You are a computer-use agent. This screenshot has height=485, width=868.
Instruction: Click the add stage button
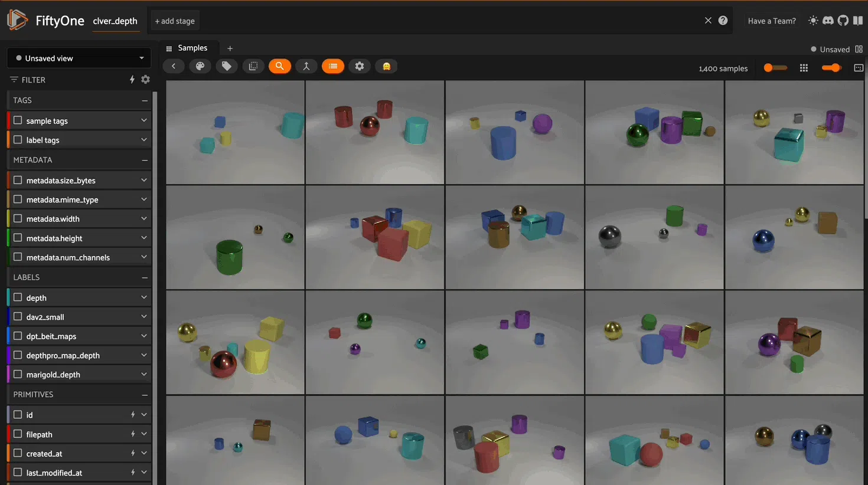pyautogui.click(x=175, y=21)
